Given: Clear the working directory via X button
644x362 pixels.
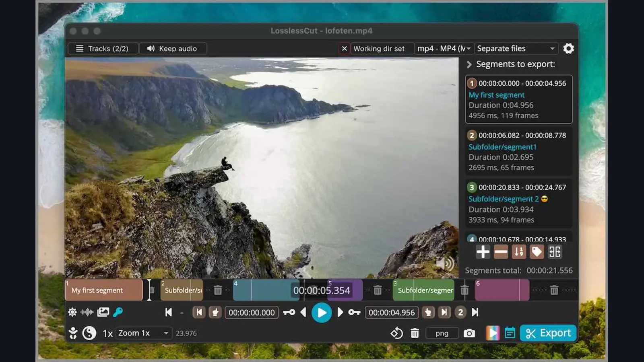Looking at the screenshot, I should [x=344, y=49].
